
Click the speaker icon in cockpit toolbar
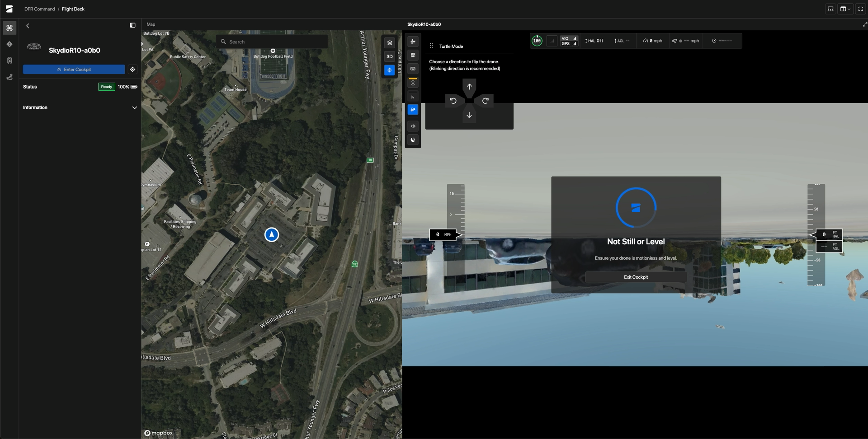pyautogui.click(x=413, y=126)
